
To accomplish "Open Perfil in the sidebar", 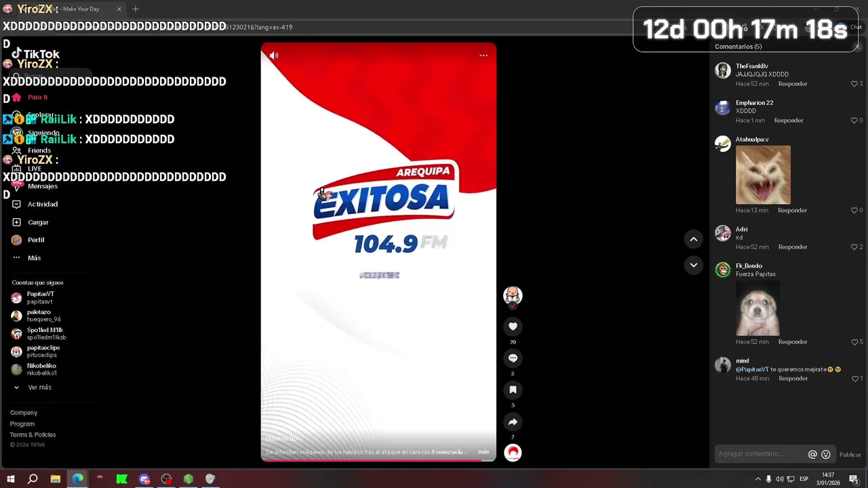I will coord(36,240).
